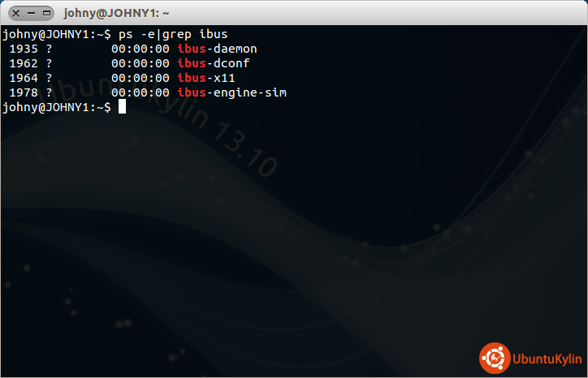Close the johny@JOHNY1 terminal window
The width and height of the screenshot is (588, 378).
coord(11,13)
